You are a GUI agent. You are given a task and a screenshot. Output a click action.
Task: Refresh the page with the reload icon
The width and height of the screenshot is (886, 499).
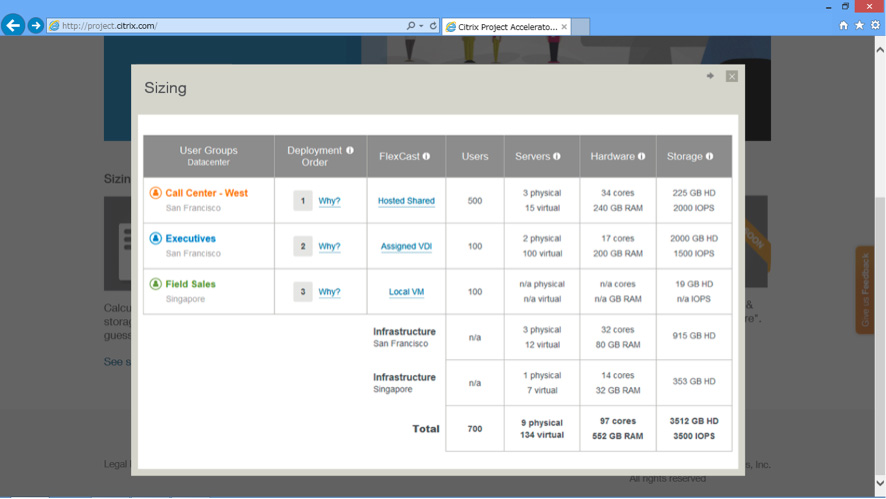click(x=433, y=25)
